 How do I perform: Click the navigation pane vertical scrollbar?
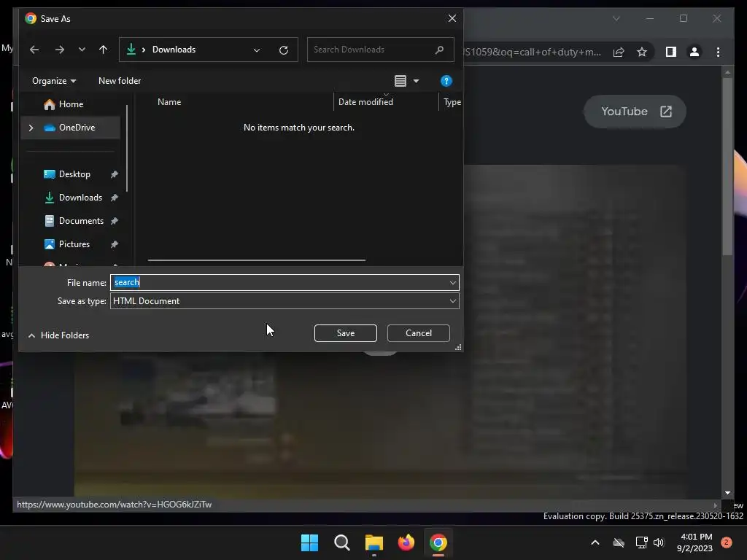pos(127,147)
